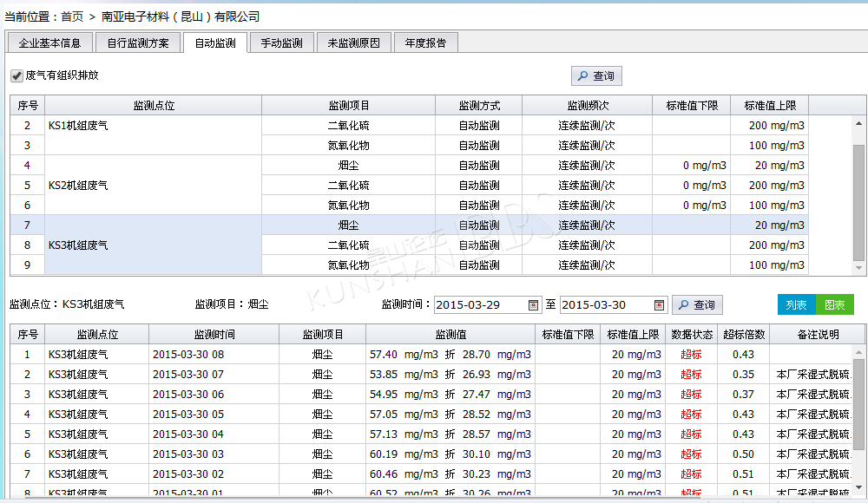
Task: Click the 备注说明 column header
Action: (818, 334)
